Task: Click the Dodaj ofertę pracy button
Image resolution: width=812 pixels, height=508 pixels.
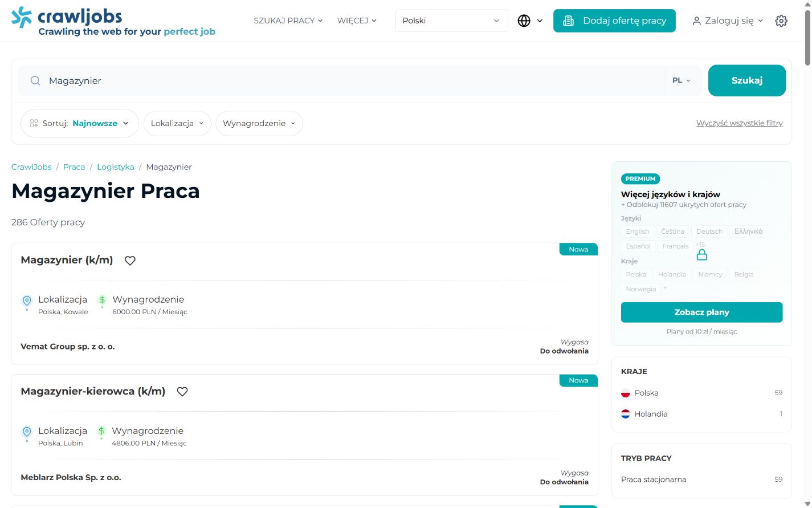Action: 614,21
